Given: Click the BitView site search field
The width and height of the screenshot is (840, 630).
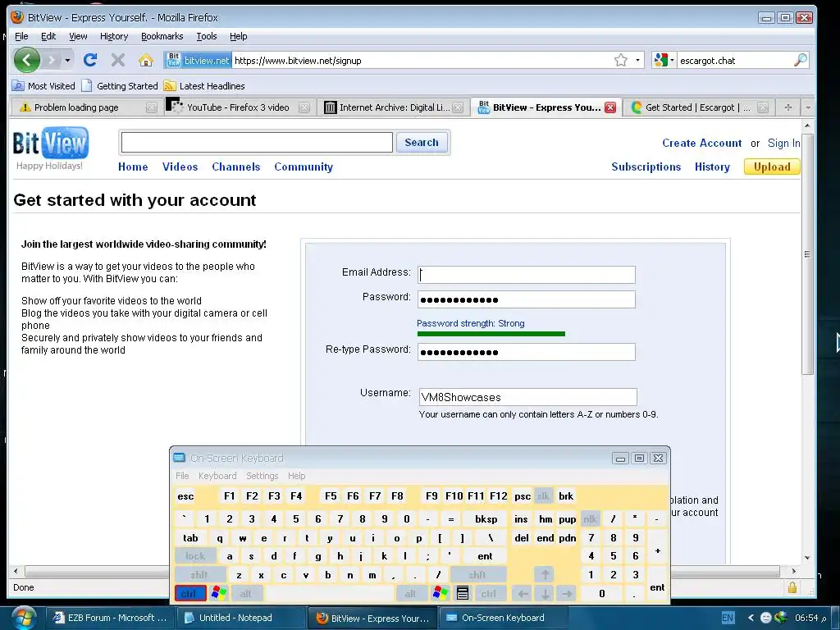Looking at the screenshot, I should (x=257, y=142).
